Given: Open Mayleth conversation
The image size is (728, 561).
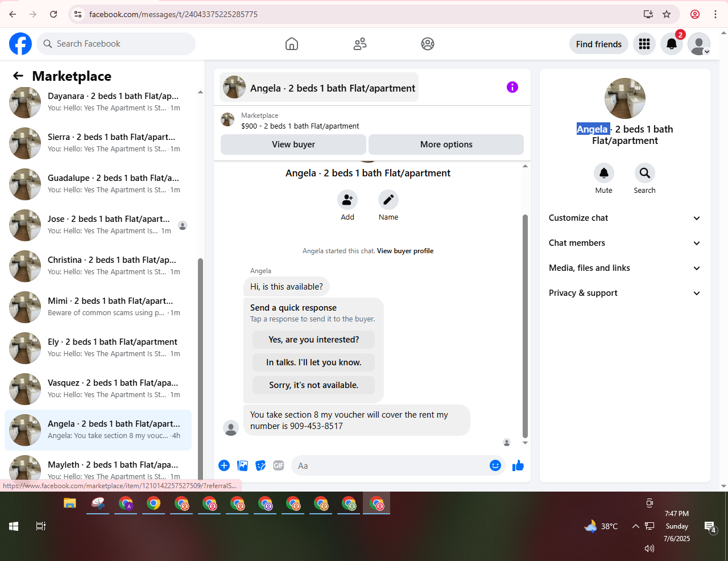Looking at the screenshot, I should (x=98, y=468).
